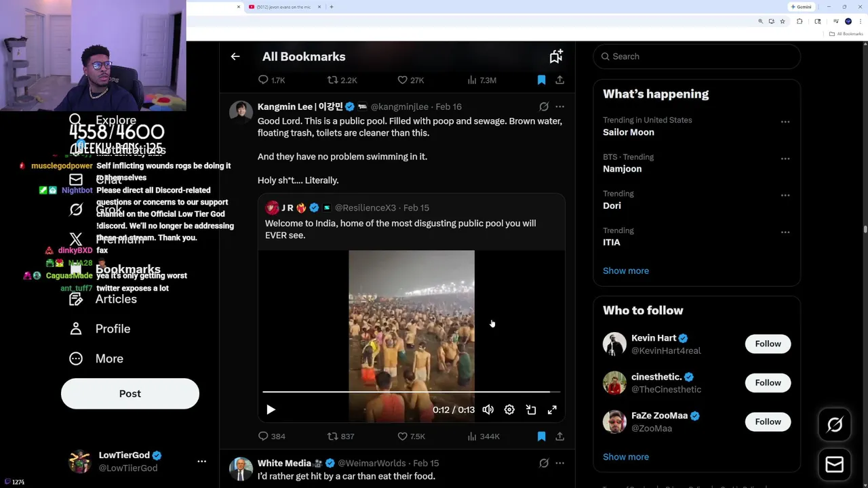The image size is (868, 488).
Task: Repost Kangmin Lee's post
Action: (332, 436)
